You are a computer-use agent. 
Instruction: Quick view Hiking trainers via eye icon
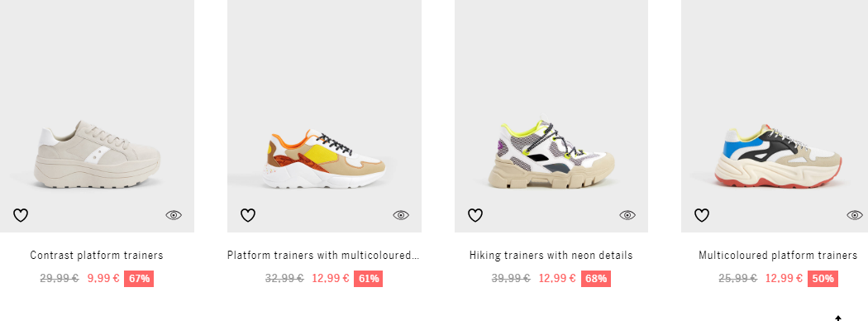click(627, 215)
